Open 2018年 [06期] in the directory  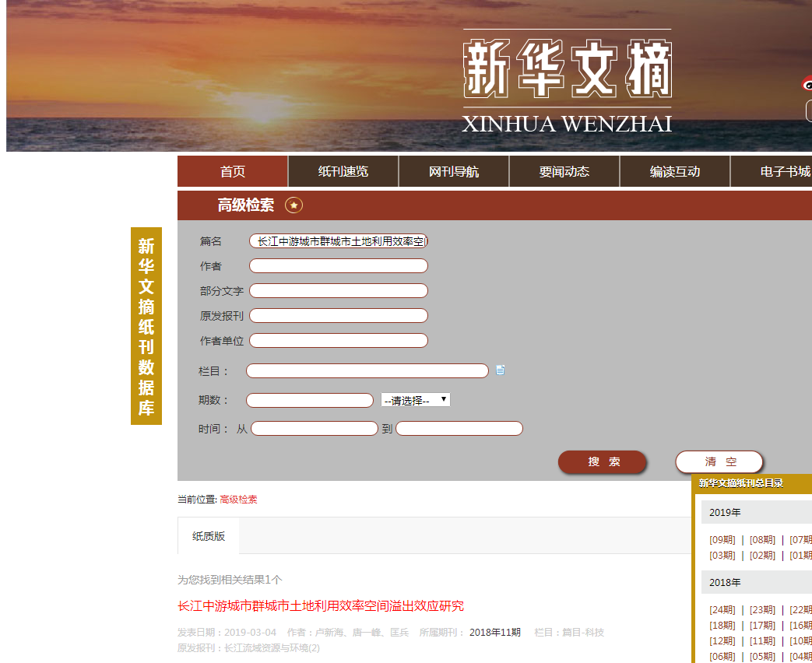(722, 656)
